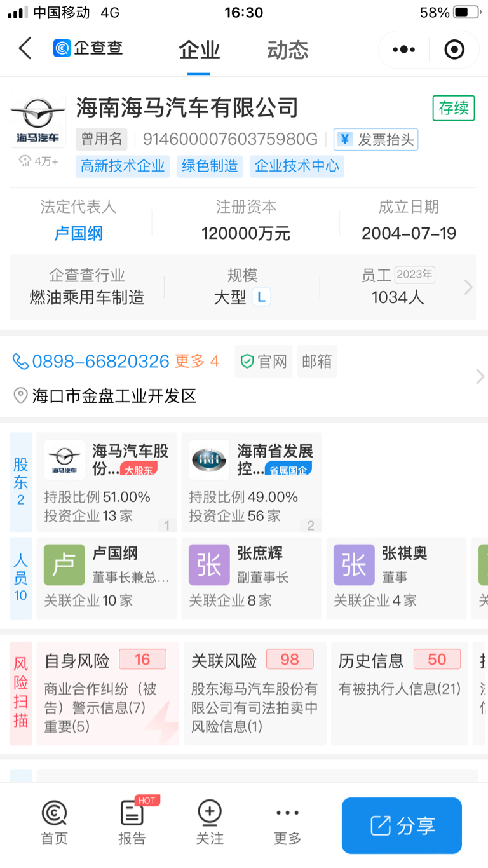Tap the 2023年 employee year tag
488x868 pixels.
tap(414, 275)
